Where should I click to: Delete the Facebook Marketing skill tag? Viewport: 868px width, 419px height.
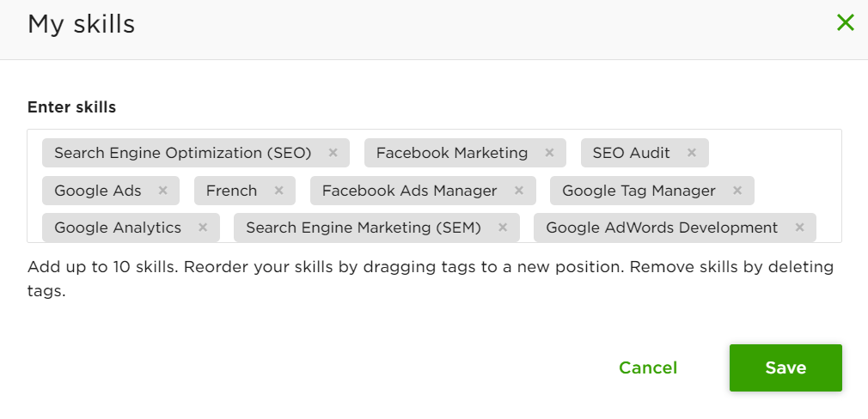pos(550,153)
